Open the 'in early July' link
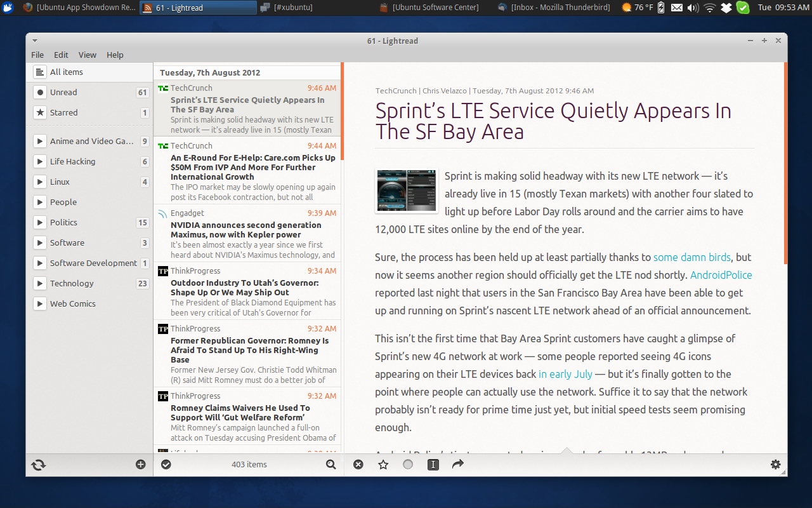The image size is (812, 508). (565, 374)
